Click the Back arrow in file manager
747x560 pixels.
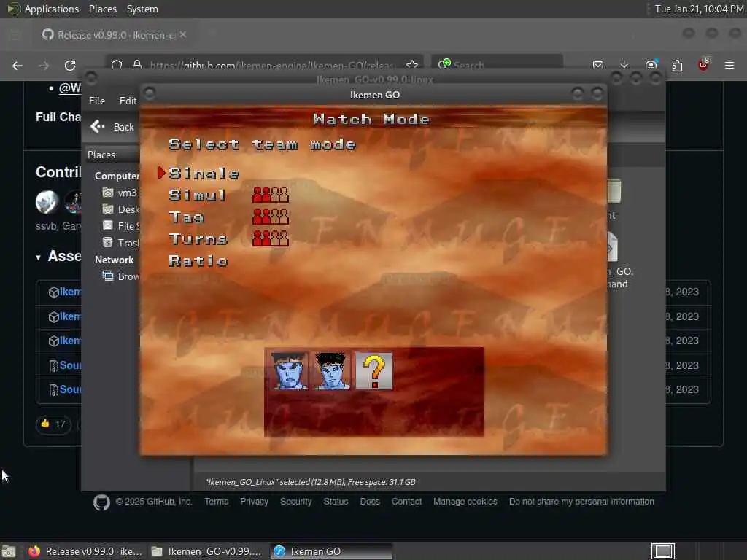point(97,127)
